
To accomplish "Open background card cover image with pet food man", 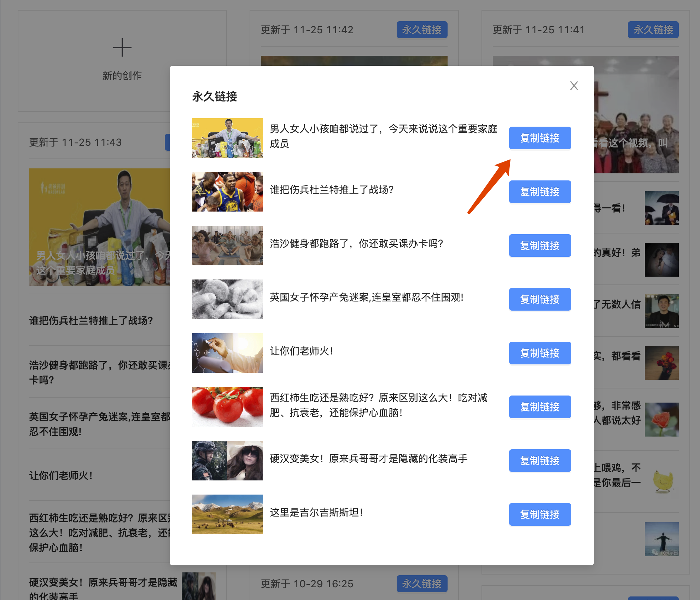I will [x=99, y=227].
